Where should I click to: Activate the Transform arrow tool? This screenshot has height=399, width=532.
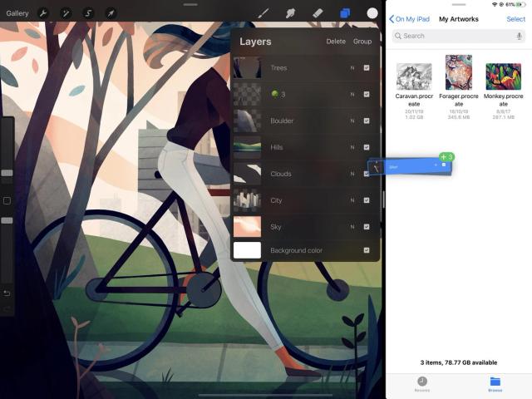(x=111, y=13)
